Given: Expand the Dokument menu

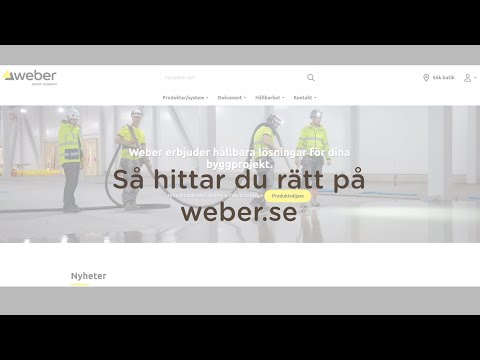Looking at the screenshot, I should coord(232,98).
